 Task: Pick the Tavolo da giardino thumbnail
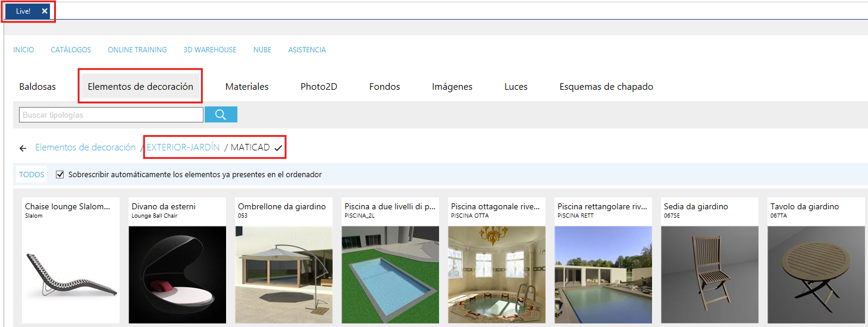816,260
